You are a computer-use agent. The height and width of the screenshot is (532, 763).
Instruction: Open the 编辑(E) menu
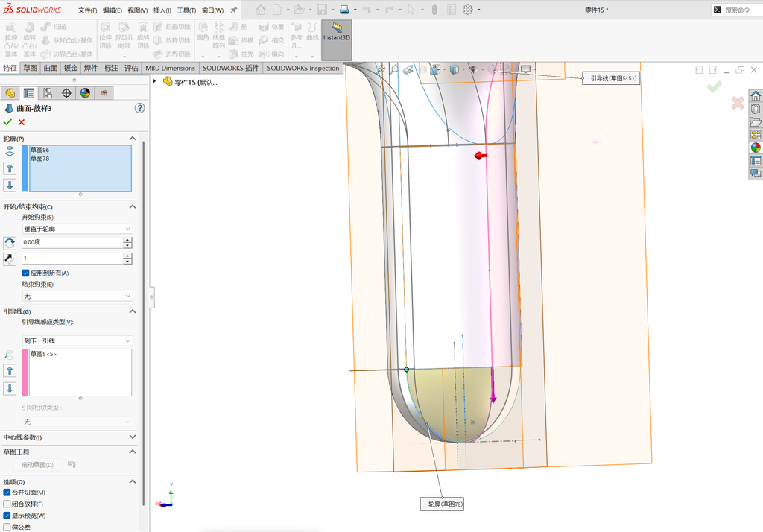[x=113, y=10]
